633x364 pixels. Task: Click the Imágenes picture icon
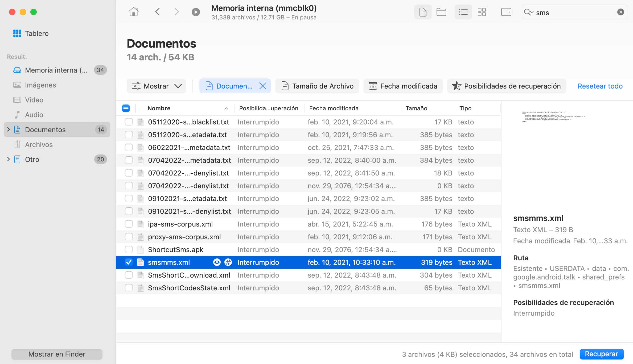pos(17,85)
